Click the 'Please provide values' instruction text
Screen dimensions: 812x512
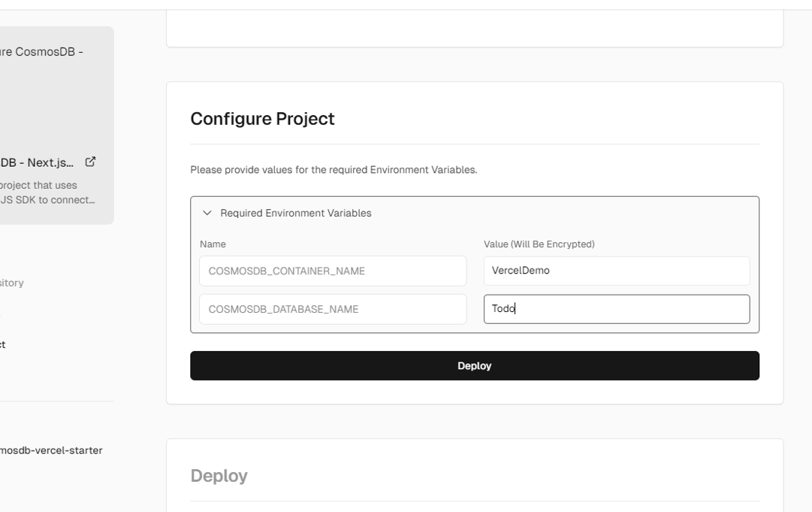[334, 170]
